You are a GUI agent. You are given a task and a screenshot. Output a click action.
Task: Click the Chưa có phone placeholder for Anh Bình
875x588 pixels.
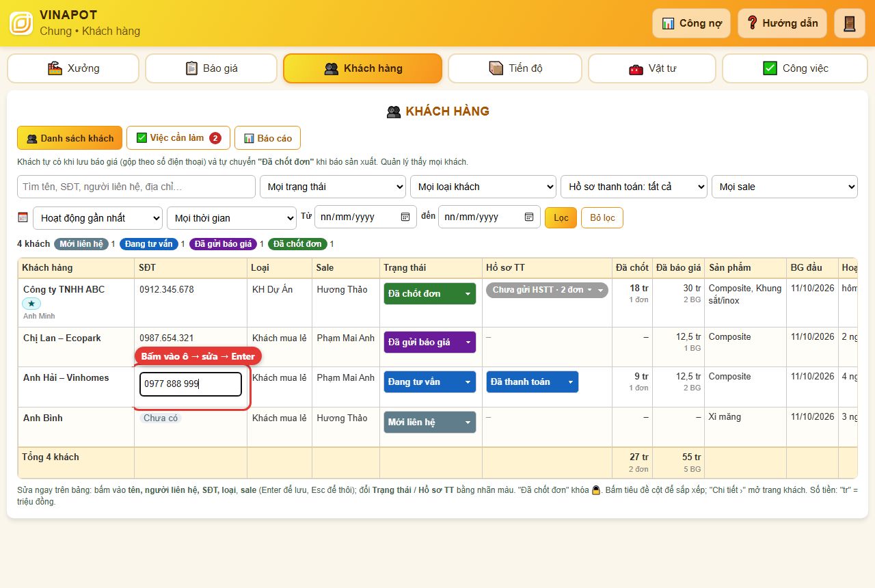click(161, 418)
